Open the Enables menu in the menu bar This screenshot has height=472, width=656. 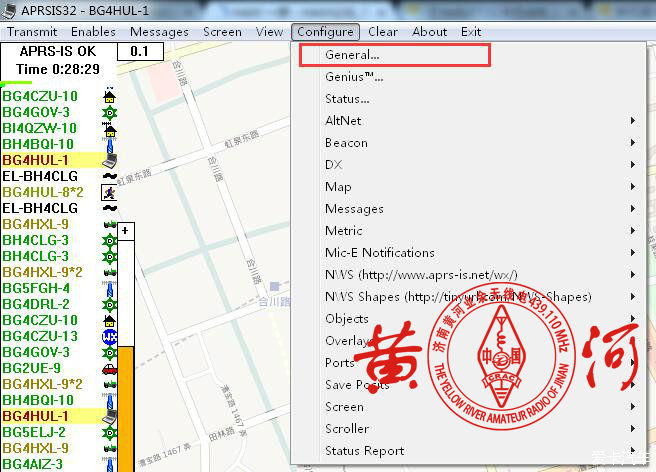93,31
